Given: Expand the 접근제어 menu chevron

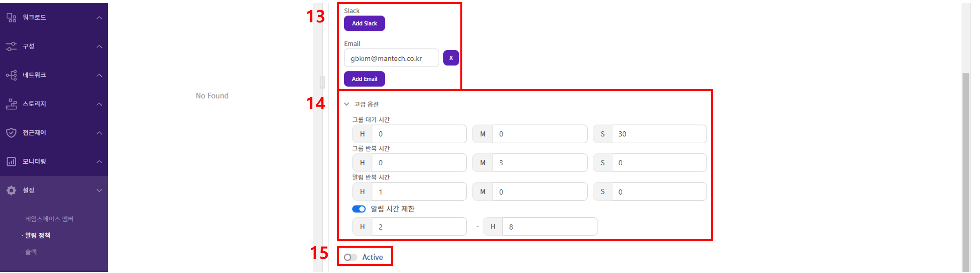Looking at the screenshot, I should (x=99, y=133).
